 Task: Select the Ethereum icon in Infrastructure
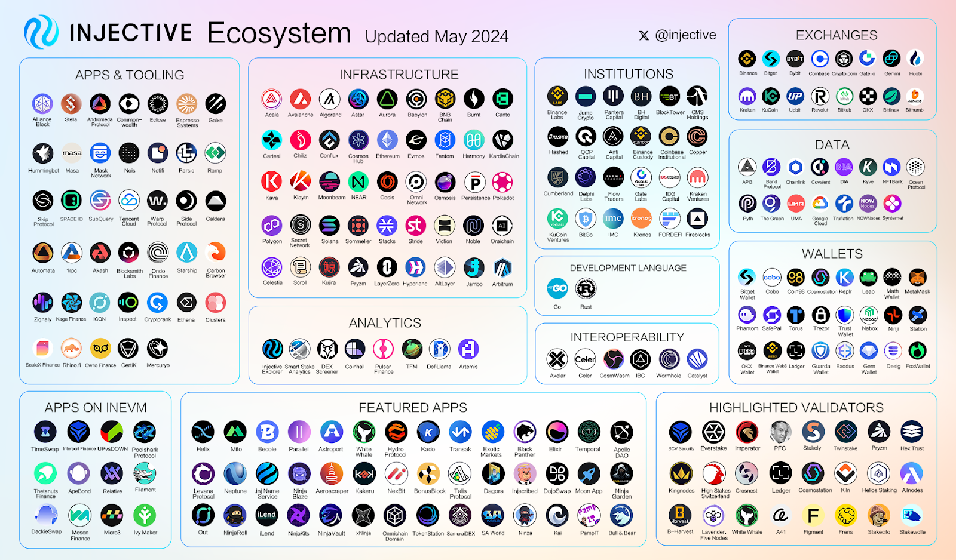[387, 140]
